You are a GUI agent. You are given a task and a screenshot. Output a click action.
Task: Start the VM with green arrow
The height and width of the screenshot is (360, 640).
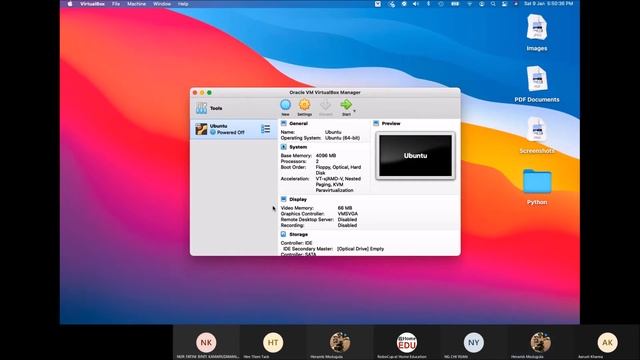tap(346, 105)
